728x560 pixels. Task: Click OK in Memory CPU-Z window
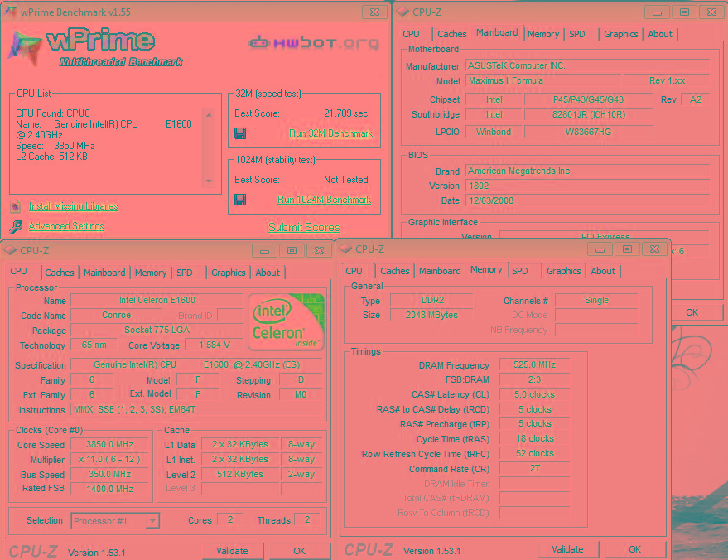[634, 549]
